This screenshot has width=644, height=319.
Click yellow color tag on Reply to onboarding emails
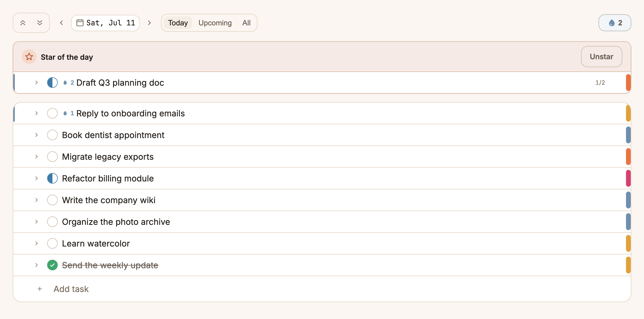(x=628, y=113)
